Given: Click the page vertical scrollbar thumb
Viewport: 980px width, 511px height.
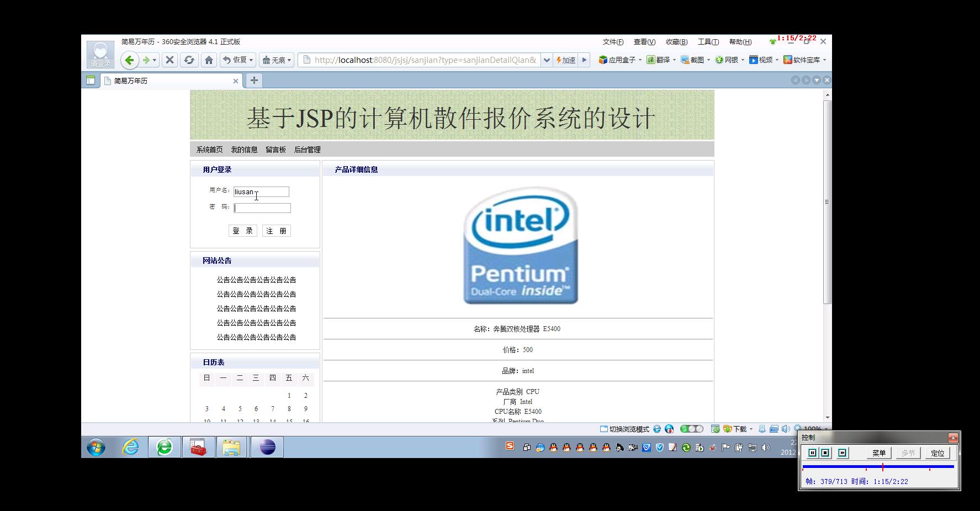Looking at the screenshot, I should (827, 202).
